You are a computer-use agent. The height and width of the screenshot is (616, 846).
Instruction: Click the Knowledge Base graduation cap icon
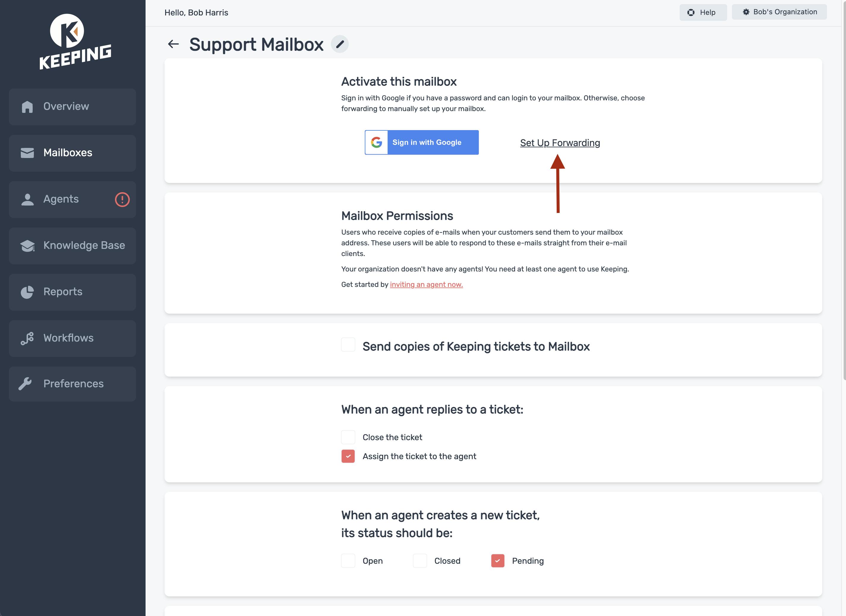[27, 246]
